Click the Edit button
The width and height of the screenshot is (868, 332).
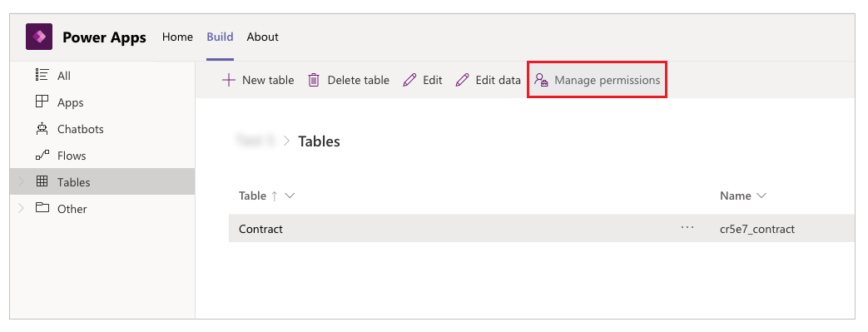tap(423, 80)
